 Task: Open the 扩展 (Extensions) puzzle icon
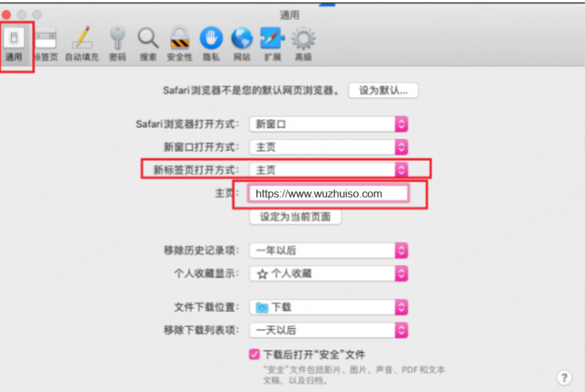click(x=273, y=44)
